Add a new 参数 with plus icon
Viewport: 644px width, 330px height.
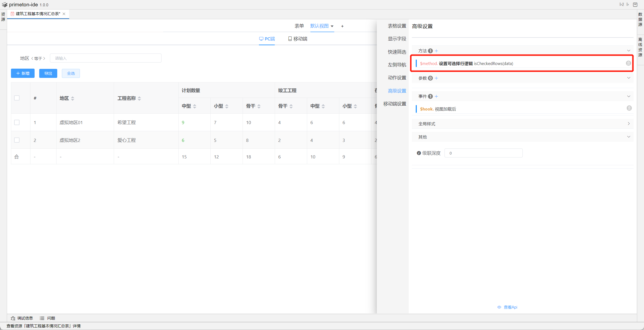coord(436,78)
